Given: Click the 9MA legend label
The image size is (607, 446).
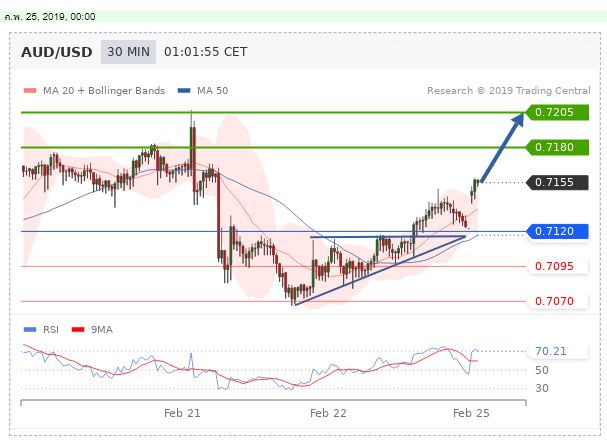Looking at the screenshot, I should (x=102, y=329).
